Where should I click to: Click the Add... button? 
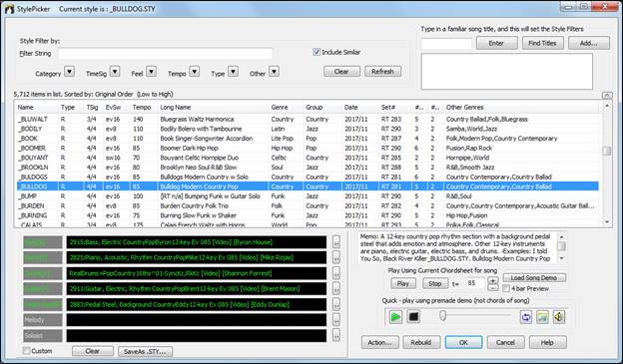click(x=589, y=43)
